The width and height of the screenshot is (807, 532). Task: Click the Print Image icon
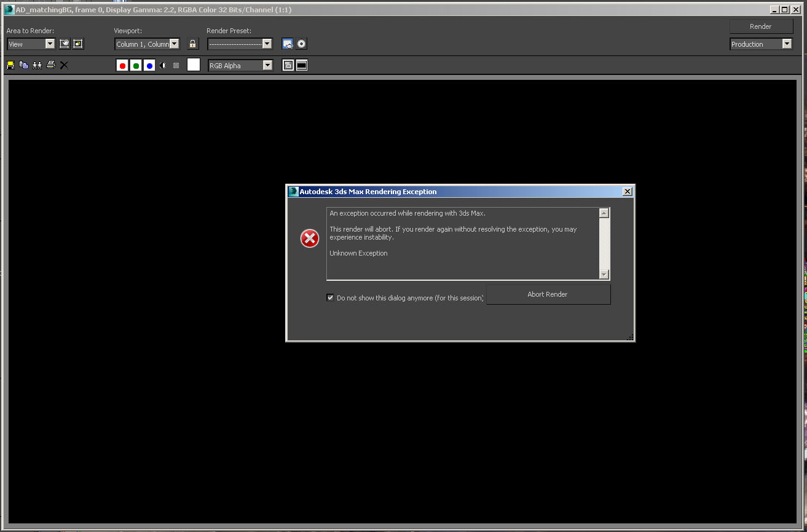(x=50, y=65)
